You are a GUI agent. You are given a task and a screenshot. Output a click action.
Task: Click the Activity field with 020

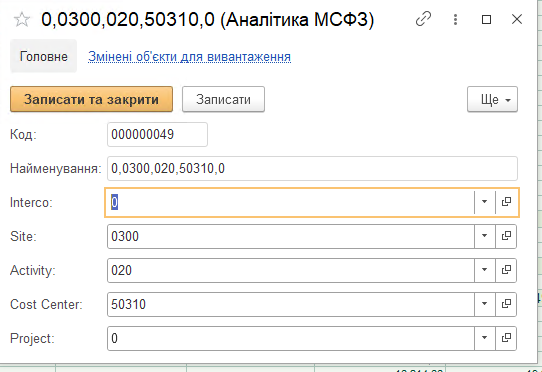pos(291,270)
